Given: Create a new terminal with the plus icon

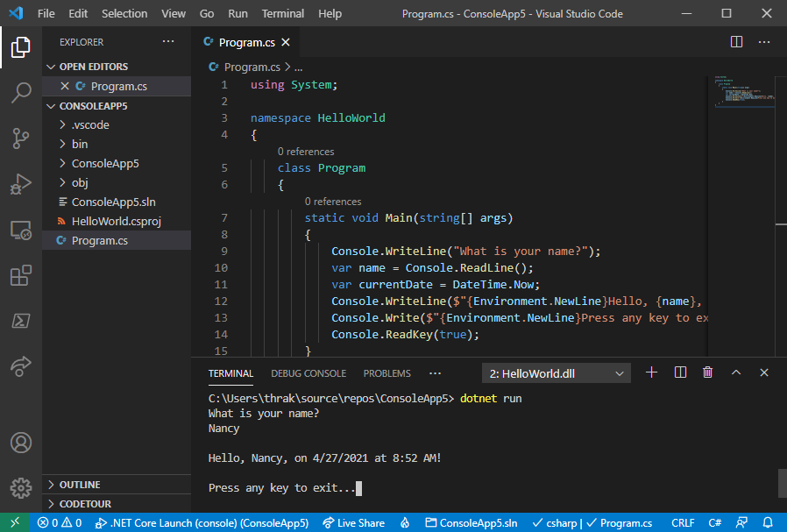Looking at the screenshot, I should click(x=651, y=372).
